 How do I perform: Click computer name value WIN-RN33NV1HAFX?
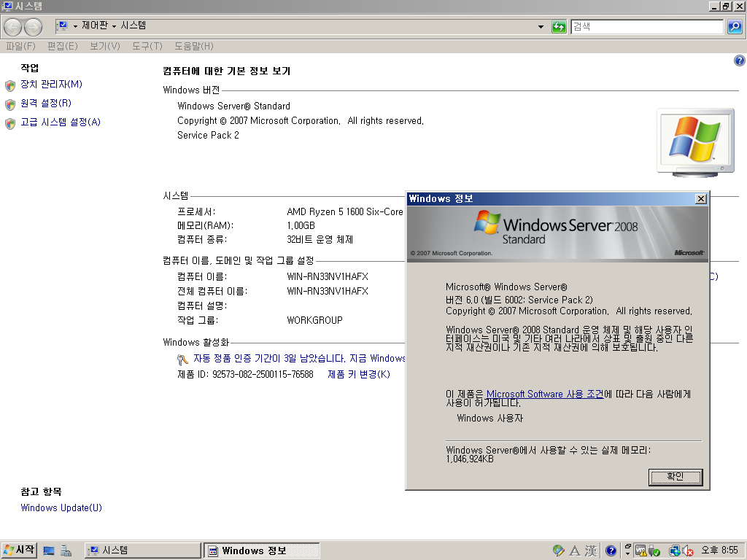tap(328, 276)
